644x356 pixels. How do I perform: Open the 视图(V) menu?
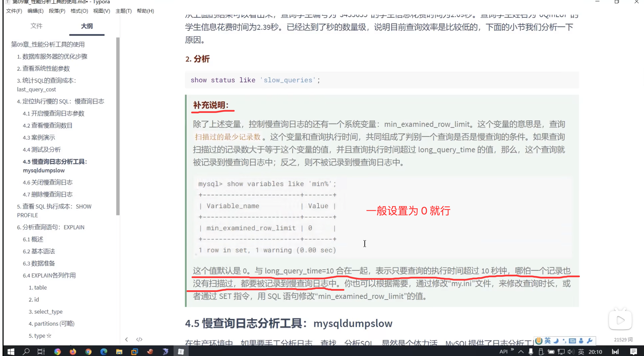(x=101, y=11)
